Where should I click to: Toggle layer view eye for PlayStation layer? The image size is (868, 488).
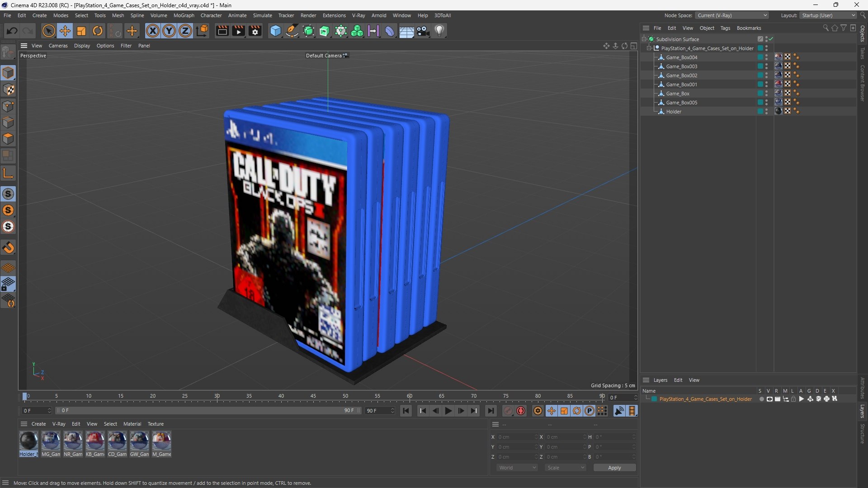coord(769,399)
